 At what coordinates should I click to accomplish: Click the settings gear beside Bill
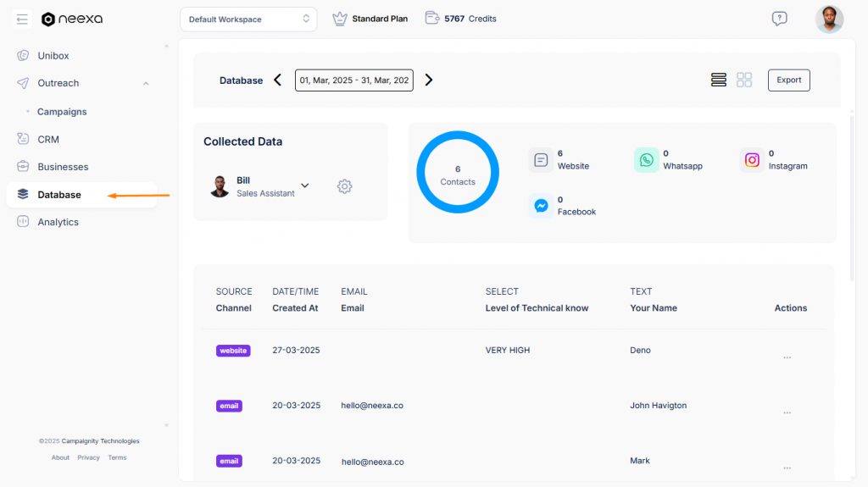click(344, 186)
